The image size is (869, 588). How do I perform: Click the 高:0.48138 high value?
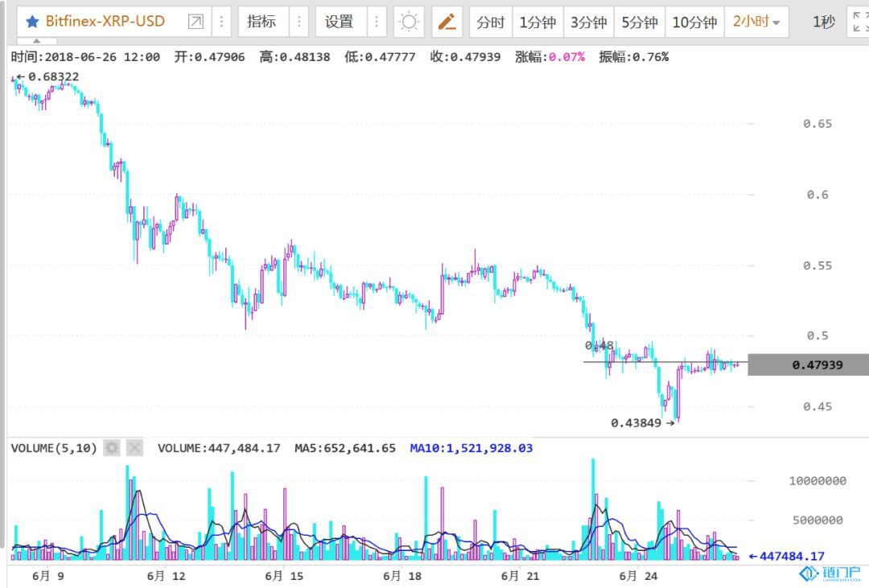point(294,56)
